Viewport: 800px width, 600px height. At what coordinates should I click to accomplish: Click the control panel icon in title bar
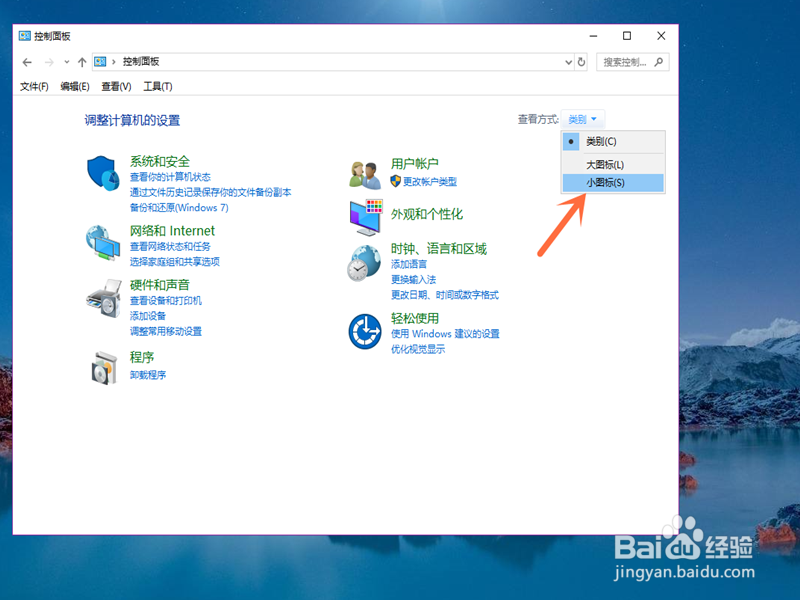24,36
